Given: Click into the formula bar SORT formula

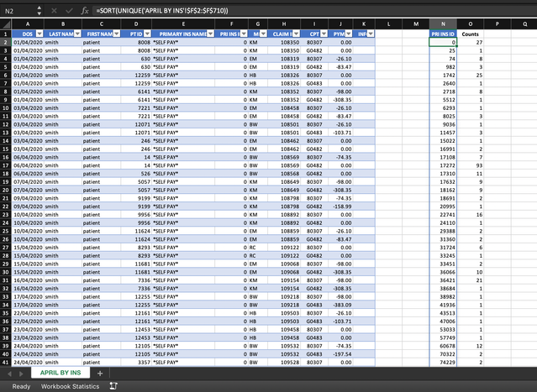Looking at the screenshot, I should coord(162,11).
